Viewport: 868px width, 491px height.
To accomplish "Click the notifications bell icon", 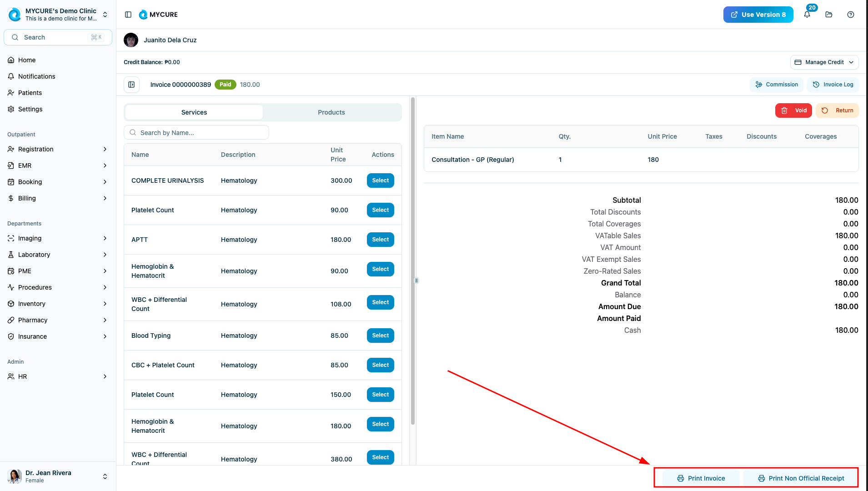I will [x=807, y=15].
